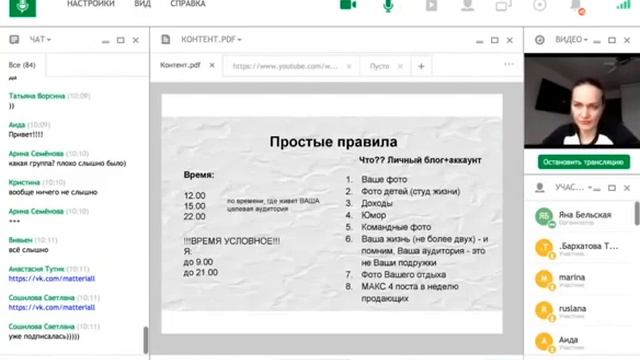Click chat sender name Кристина

point(24,182)
